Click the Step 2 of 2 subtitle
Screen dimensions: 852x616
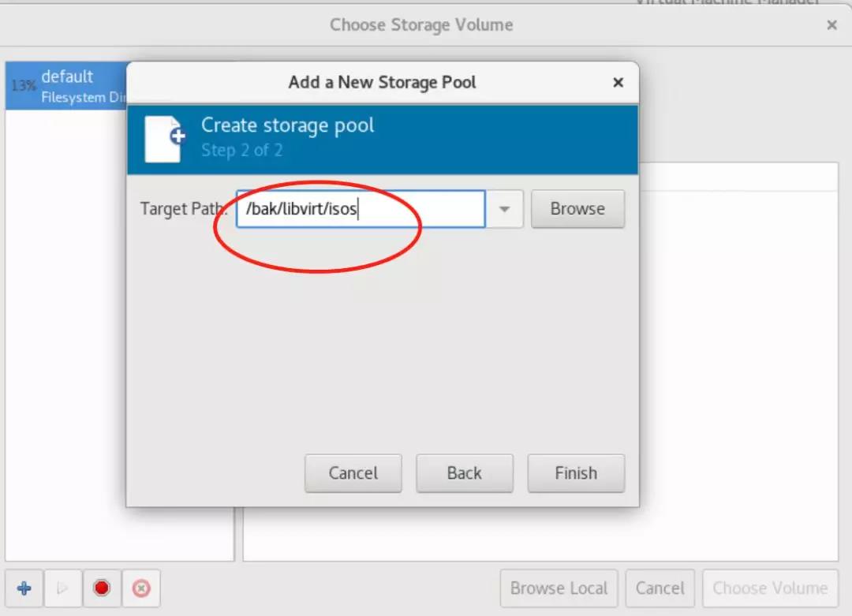click(x=242, y=150)
